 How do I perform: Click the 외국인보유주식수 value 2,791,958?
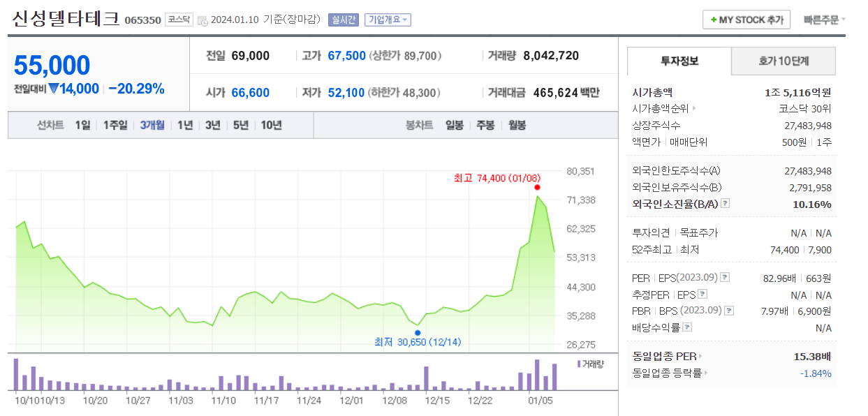[x=810, y=188]
